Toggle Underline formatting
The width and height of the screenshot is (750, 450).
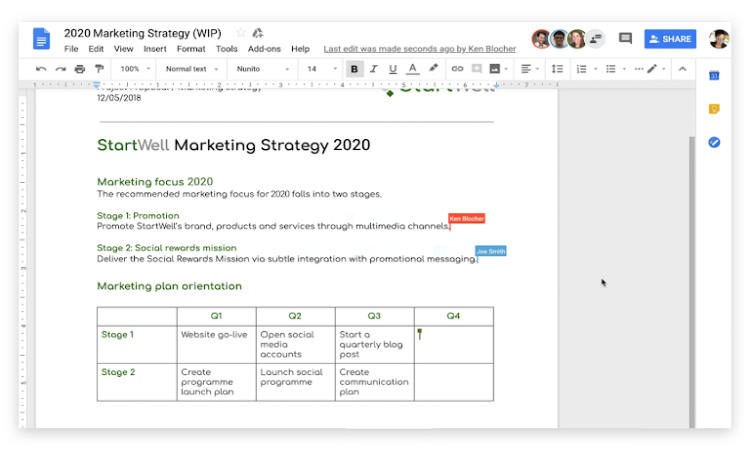pyautogui.click(x=393, y=69)
